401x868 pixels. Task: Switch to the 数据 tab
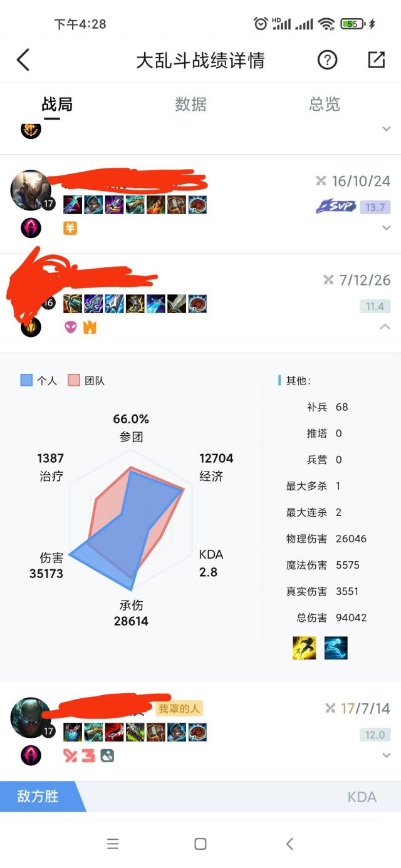[x=190, y=104]
